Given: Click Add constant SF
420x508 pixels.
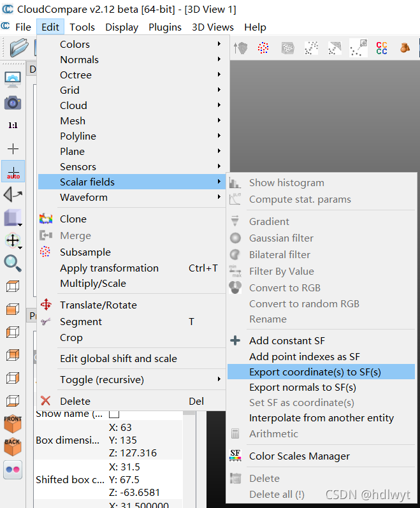Looking at the screenshot, I should click(x=321, y=340).
